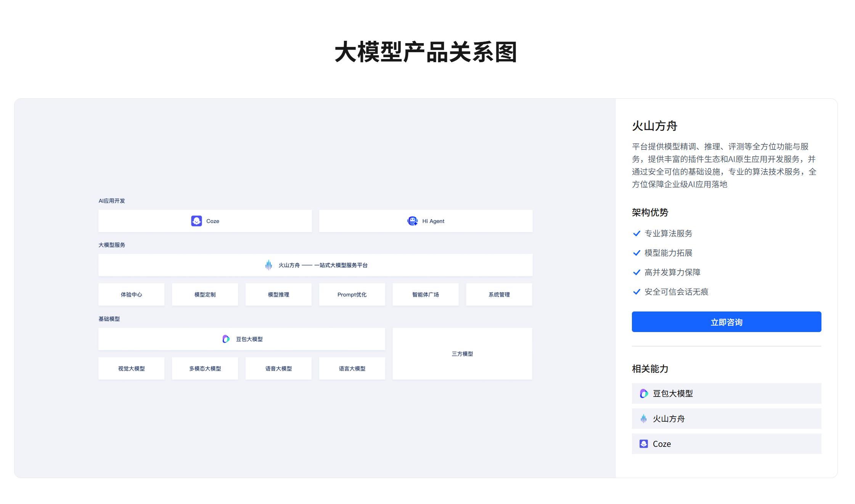855x504 pixels.
Task: Open 火山方舟 link under 相关能力
Action: click(726, 419)
